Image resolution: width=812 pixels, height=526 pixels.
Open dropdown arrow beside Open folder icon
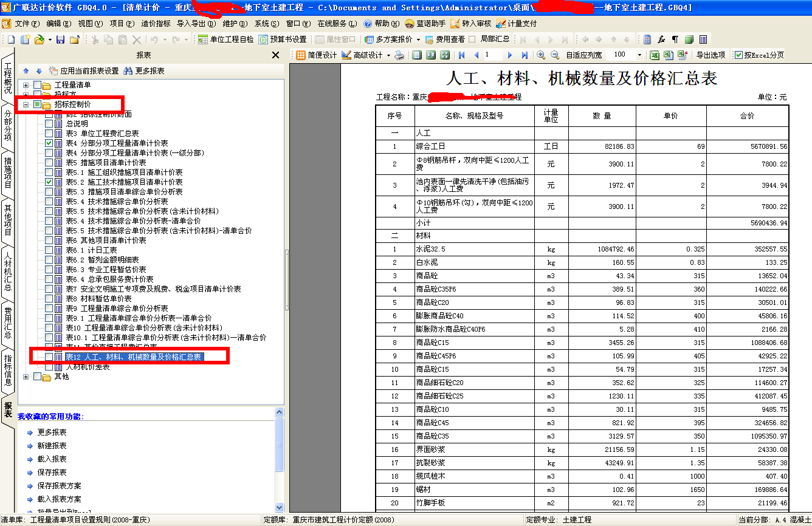50,39
